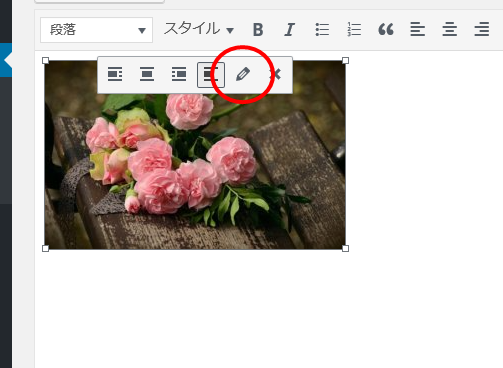Open the 段落 paragraph format dropdown

click(96, 30)
